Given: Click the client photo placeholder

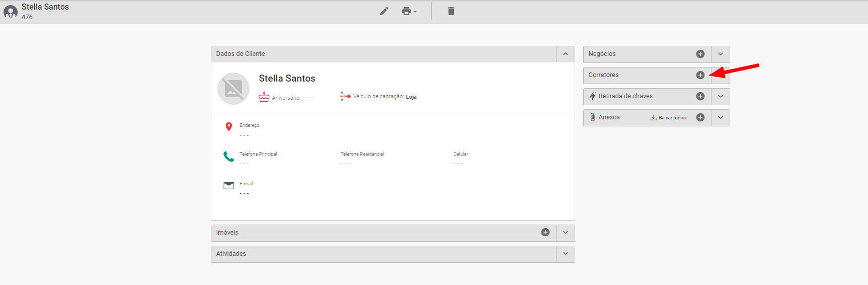Looking at the screenshot, I should tap(233, 89).
